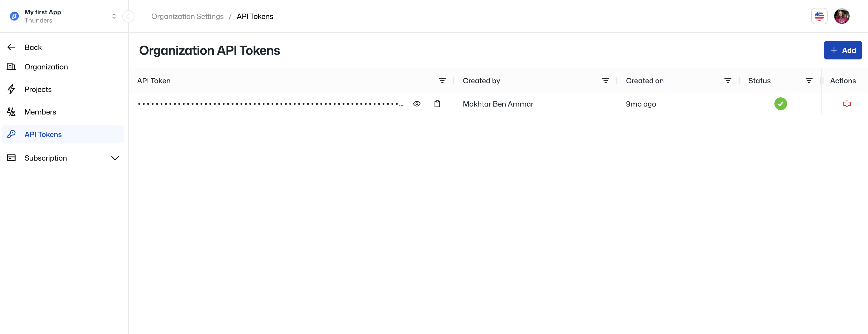
Task: Go to the Members settings page
Action: click(x=40, y=112)
